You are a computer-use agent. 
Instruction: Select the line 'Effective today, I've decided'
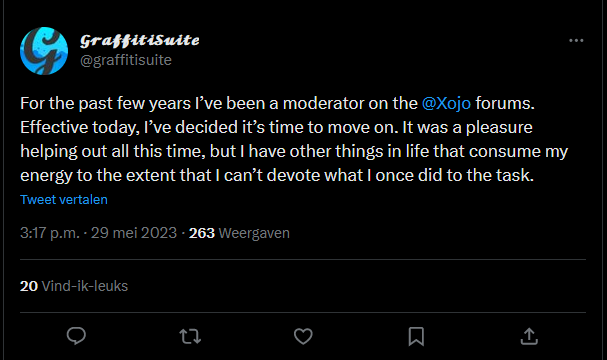click(276, 127)
